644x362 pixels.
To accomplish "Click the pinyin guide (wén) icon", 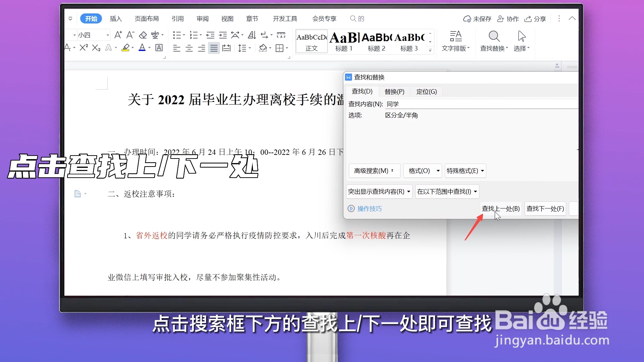I will coord(155,35).
